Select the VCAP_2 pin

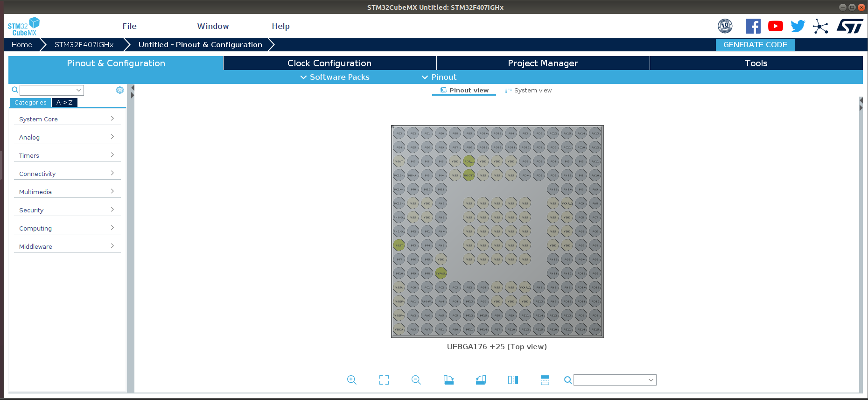click(x=567, y=204)
